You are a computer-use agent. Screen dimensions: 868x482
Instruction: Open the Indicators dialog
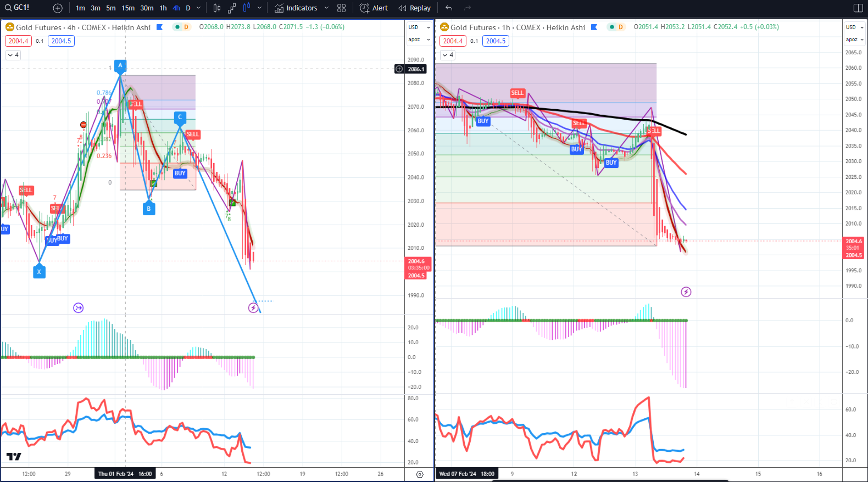click(x=296, y=8)
